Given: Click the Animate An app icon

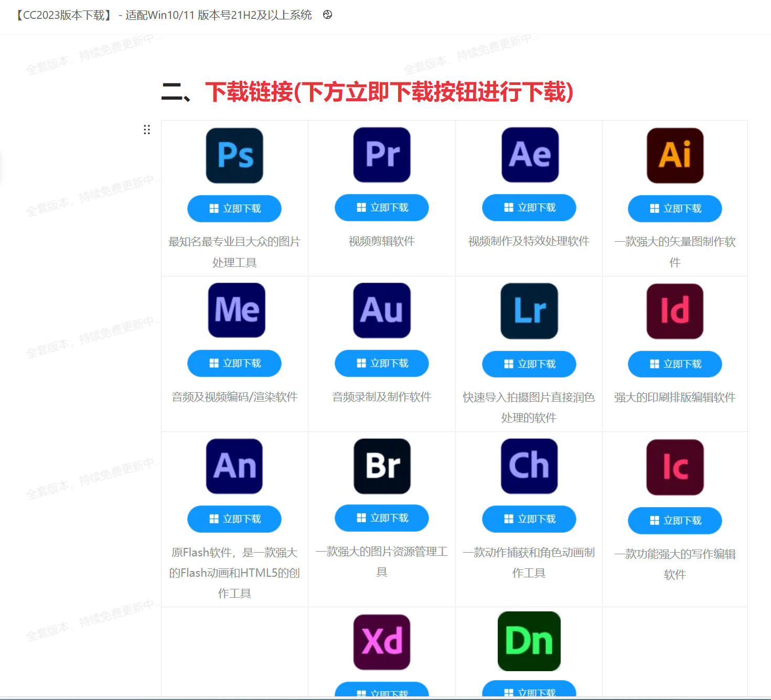Looking at the screenshot, I should pyautogui.click(x=234, y=466).
